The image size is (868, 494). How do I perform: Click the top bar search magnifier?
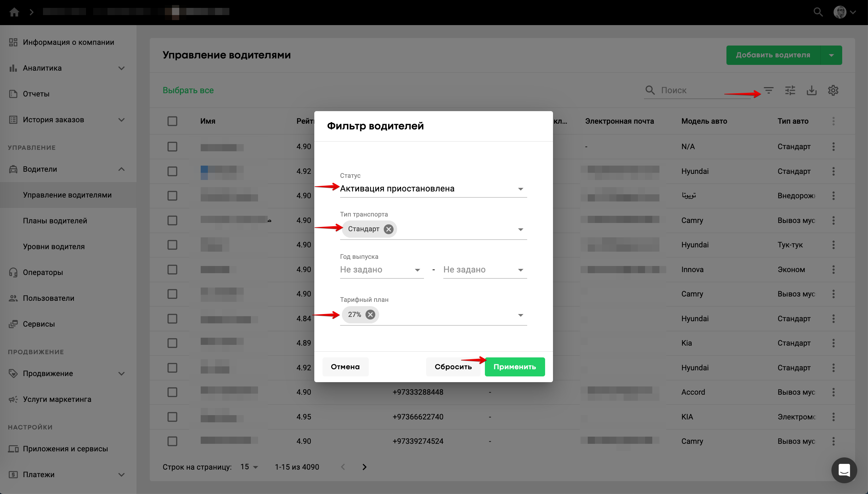(x=818, y=12)
